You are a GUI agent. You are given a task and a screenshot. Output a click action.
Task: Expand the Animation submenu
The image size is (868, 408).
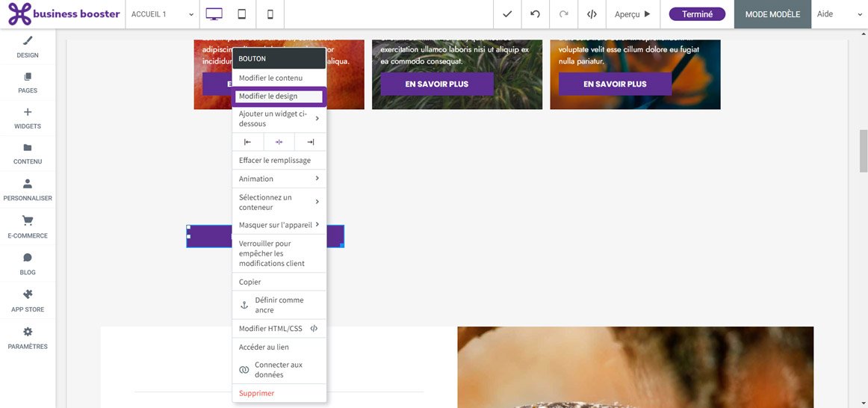coord(279,179)
